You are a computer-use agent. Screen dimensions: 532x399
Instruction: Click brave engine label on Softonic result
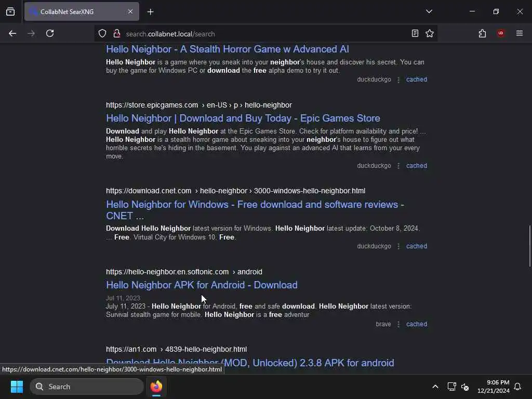coord(383,324)
